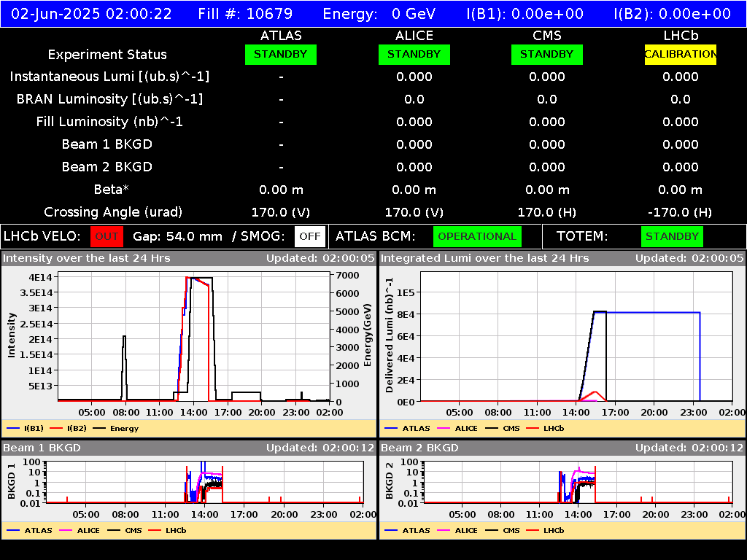Click the Beam 1 BKGD row label in the table
Viewport: 747px width, 560px height.
[x=107, y=144]
